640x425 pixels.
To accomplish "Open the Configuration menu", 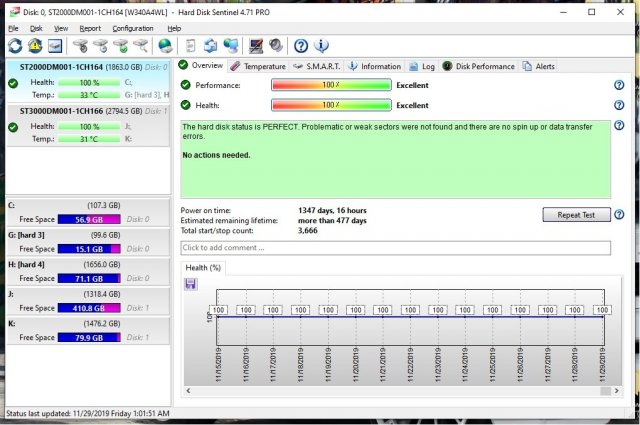I will (133, 29).
